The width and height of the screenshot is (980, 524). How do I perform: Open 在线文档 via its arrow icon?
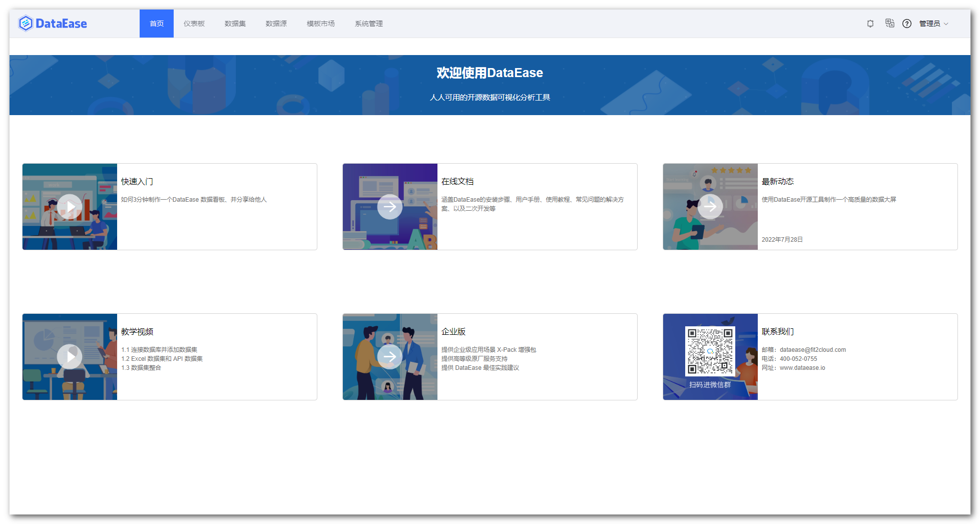point(390,206)
